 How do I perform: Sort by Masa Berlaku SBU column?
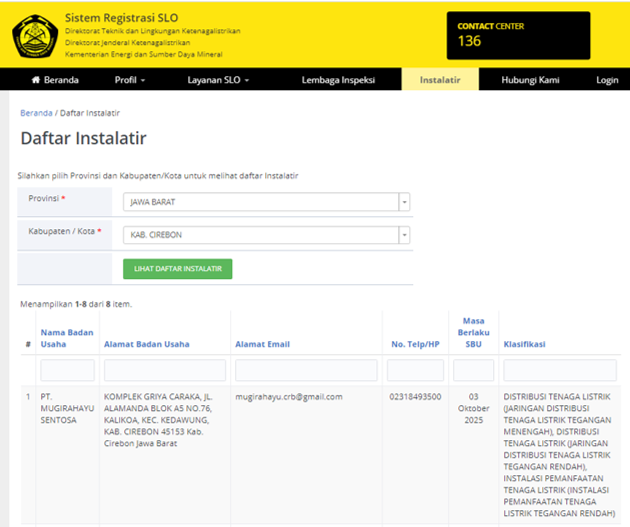[x=473, y=333]
